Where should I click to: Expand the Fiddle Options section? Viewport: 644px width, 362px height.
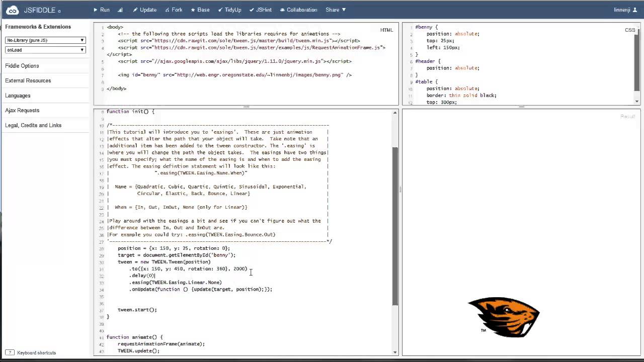click(x=22, y=66)
